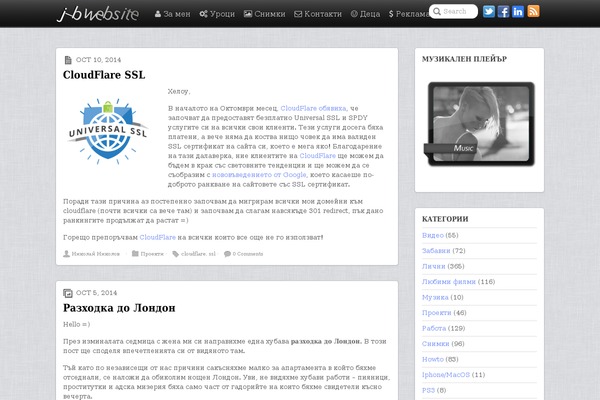Click the j-b website logo
The width and height of the screenshot is (600, 400).
point(98,13)
